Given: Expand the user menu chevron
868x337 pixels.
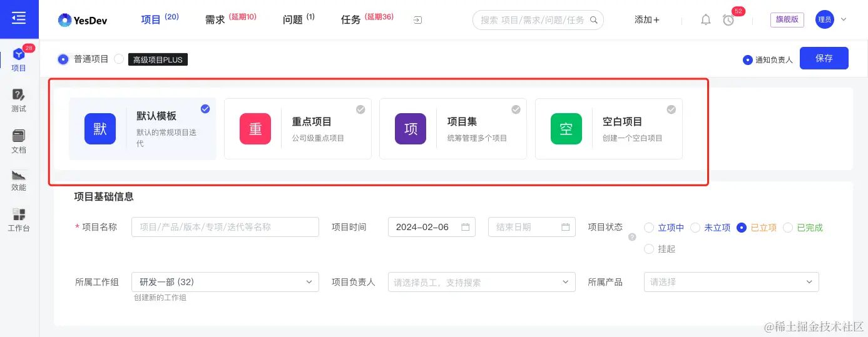Looking at the screenshot, I should tap(843, 20).
